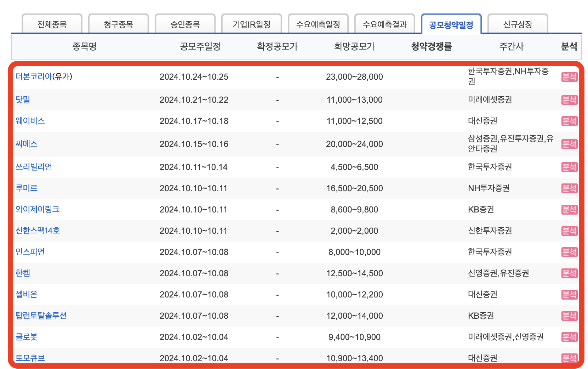The width and height of the screenshot is (588, 369).
Task: Click the 분석 icon for 쓰리빌리언
Action: tap(569, 167)
